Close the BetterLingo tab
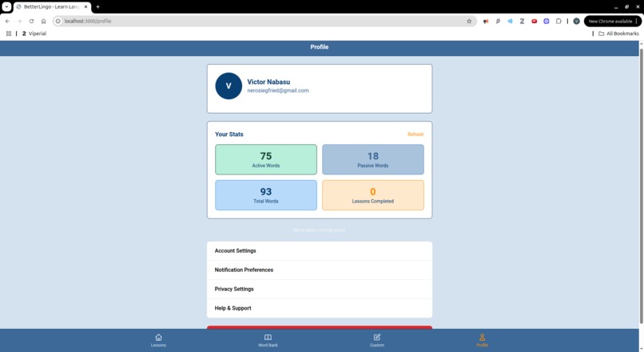This screenshot has height=352, width=644. [x=85, y=6]
